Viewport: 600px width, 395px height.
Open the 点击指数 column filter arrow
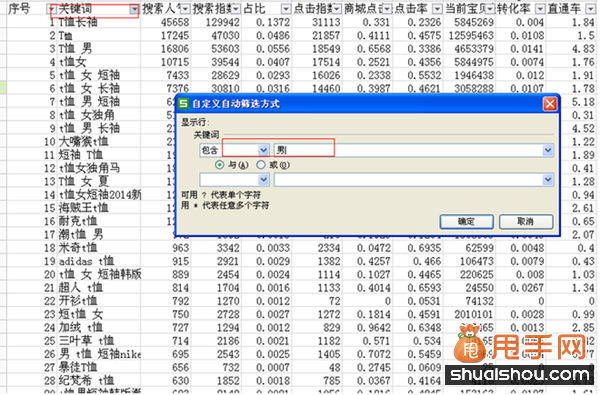[337, 9]
